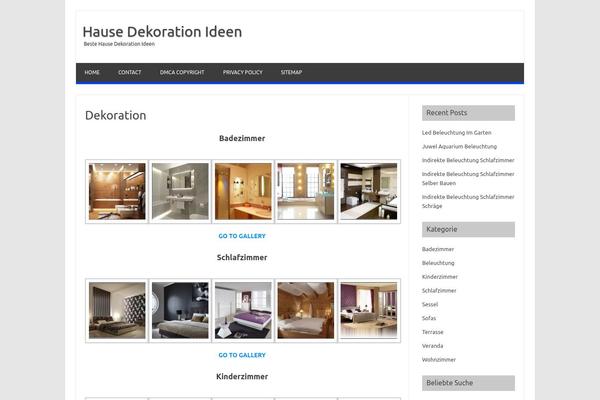Open fourth Badezimmer thumbnail with tall windows

[x=306, y=191]
